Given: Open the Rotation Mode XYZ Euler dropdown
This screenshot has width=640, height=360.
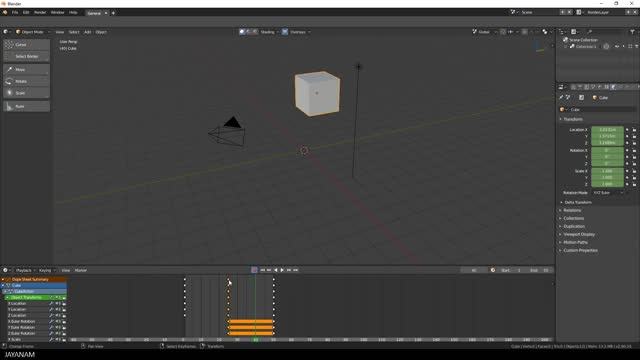Looking at the screenshot, I should [x=608, y=193].
